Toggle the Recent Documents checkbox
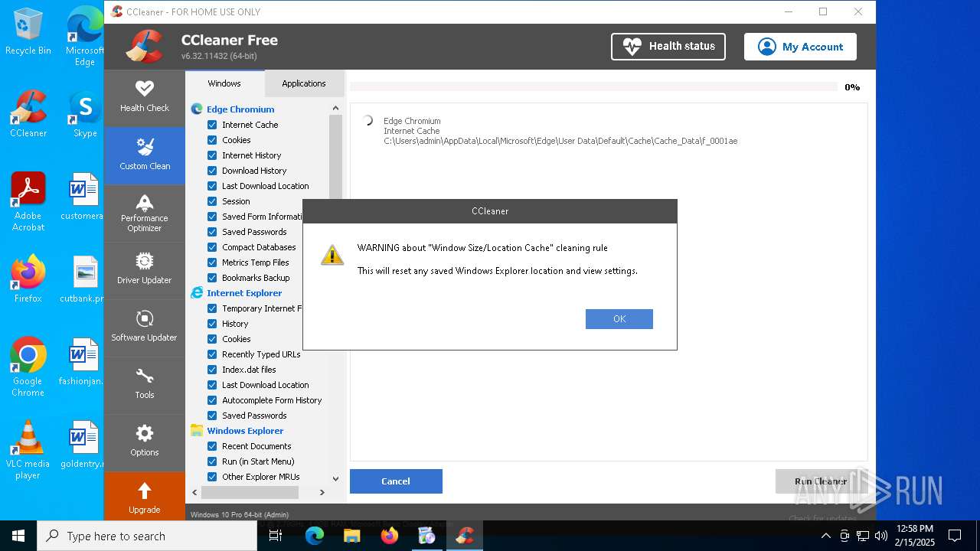 coord(212,446)
